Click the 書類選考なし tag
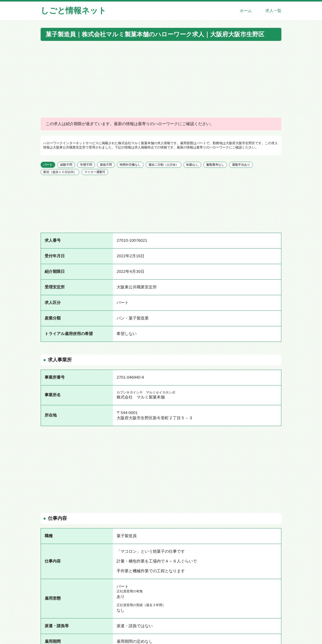Viewport: 322px width, 644px height. [x=215, y=165]
